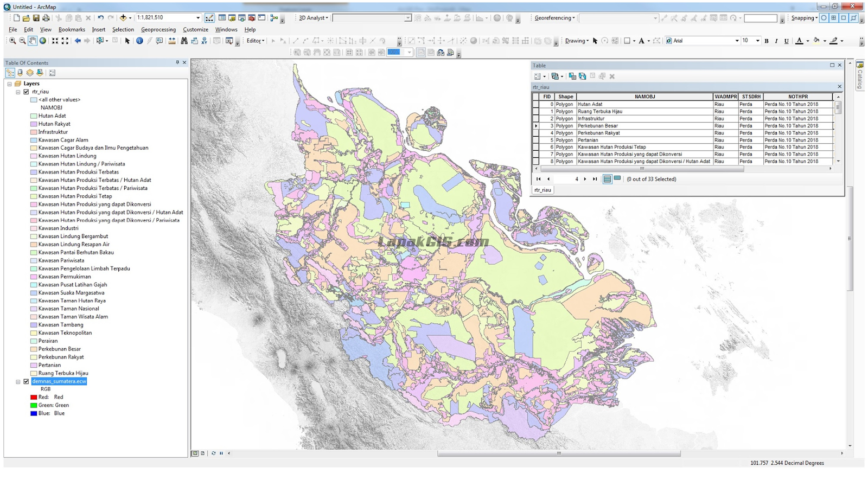
Task: Open the map scale dropdown
Action: click(198, 18)
